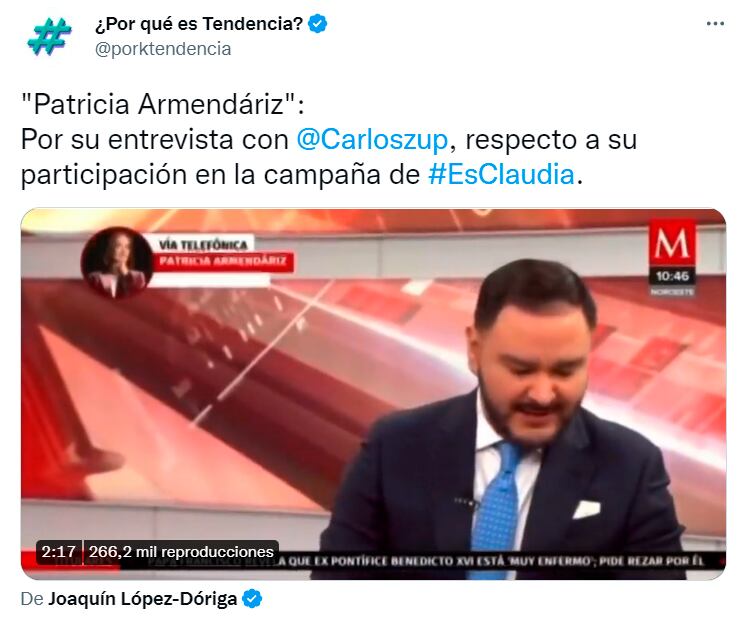Click the tweet text "Patricia Armendáriz"
This screenshot has height=627, width=747.
pyautogui.click(x=162, y=104)
